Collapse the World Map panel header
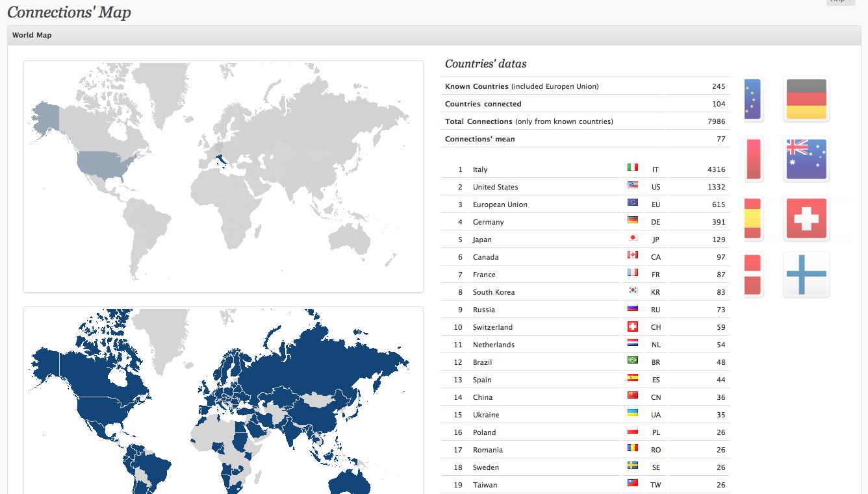The height and width of the screenshot is (494, 868). click(x=434, y=35)
